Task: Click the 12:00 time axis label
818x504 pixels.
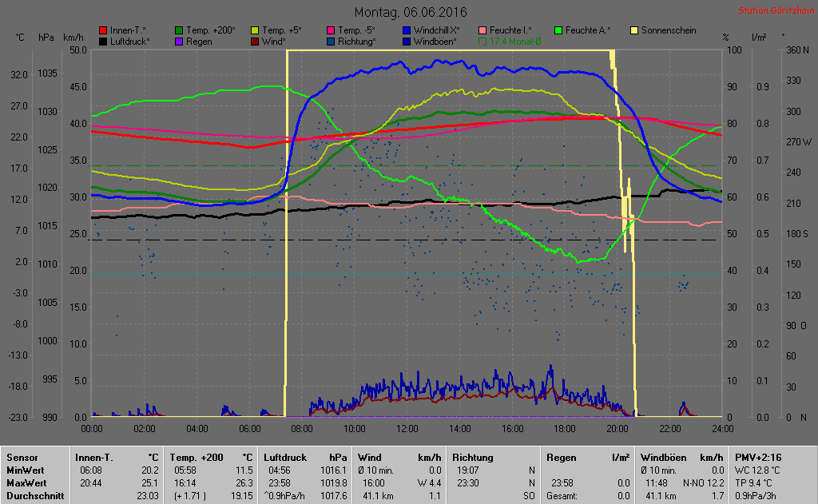Action: pos(407,429)
